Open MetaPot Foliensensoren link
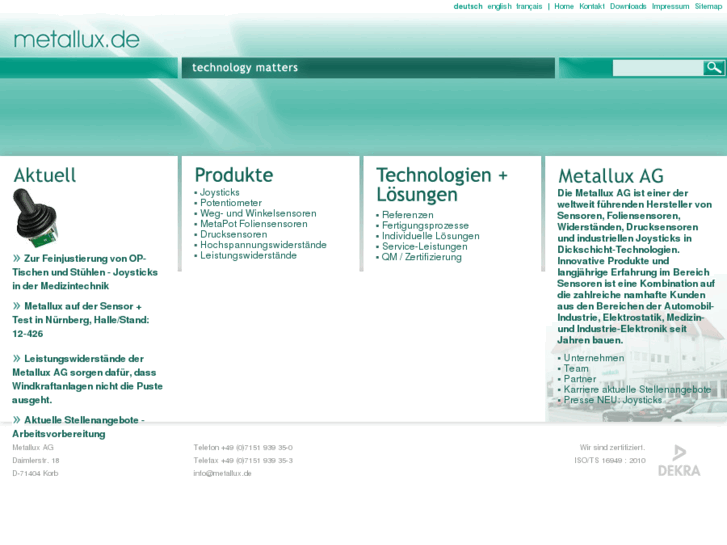Image resolution: width=727 pixels, height=545 pixels. (x=254, y=224)
